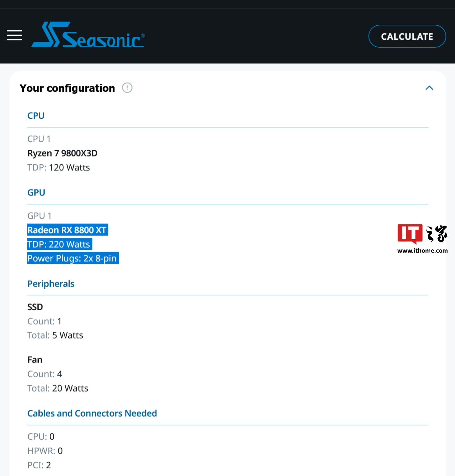Open the hamburger navigation menu
The width and height of the screenshot is (455, 476).
pyautogui.click(x=15, y=35)
